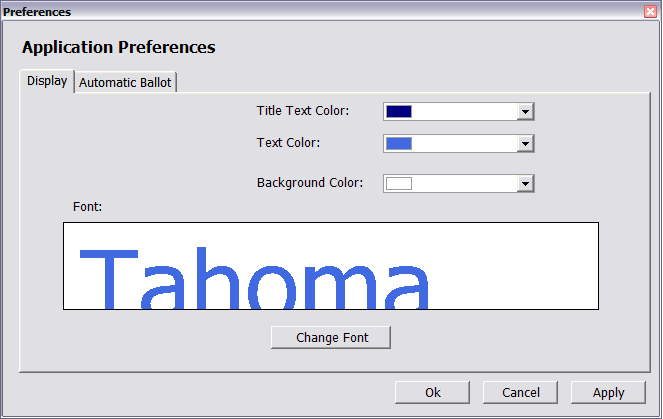
Task: Switch to the Display tab
Action: pyautogui.click(x=47, y=81)
